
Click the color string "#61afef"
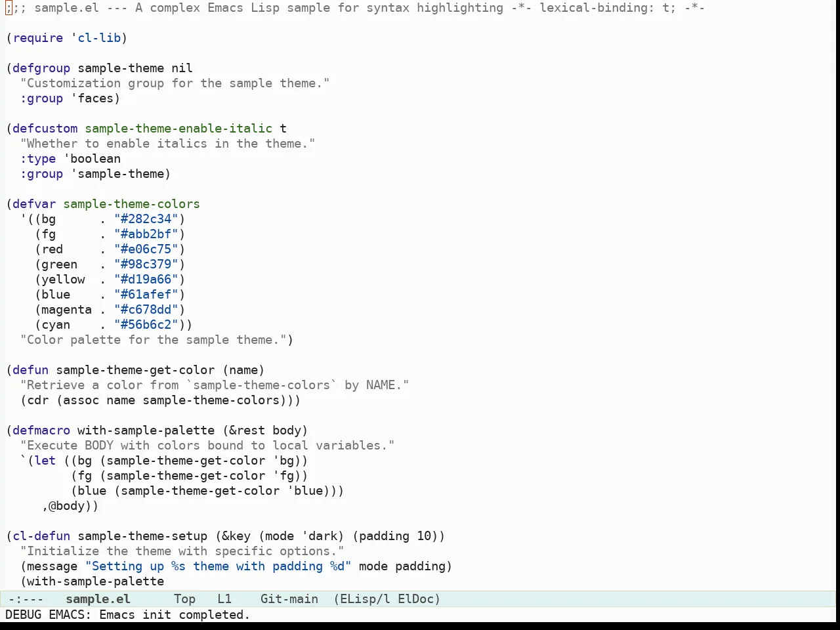(x=146, y=295)
